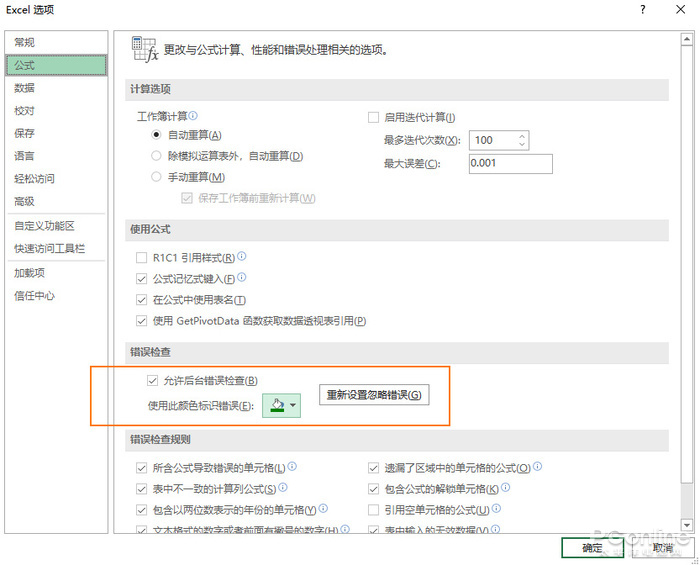Click info icon next to 所含公式导致错误的单元格
Image resolution: width=700 pixels, height=565 pixels.
point(292,467)
